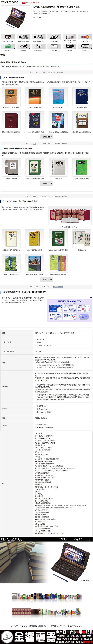This screenshot has width=93, height=644.
Task: Select the 5.7型 touch panel icon
Action: (39, 46)
